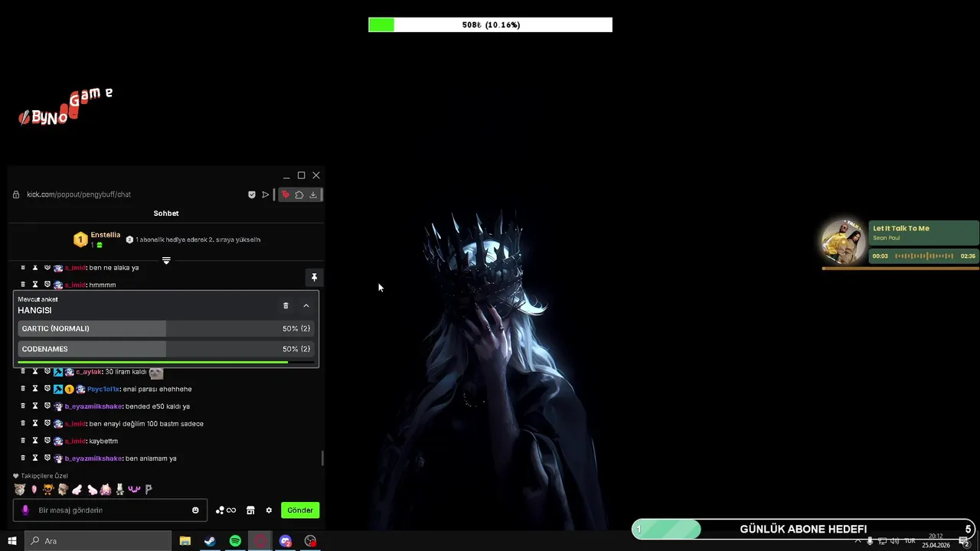Viewport: 980px width, 551px height.
Task: Open Spotify from taskbar
Action: 235,541
